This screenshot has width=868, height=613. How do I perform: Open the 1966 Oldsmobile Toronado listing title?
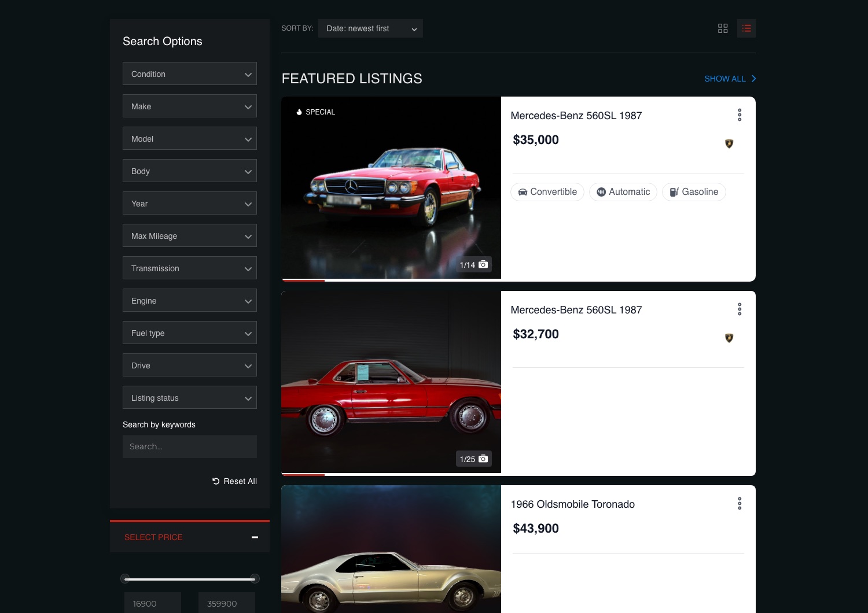(573, 504)
